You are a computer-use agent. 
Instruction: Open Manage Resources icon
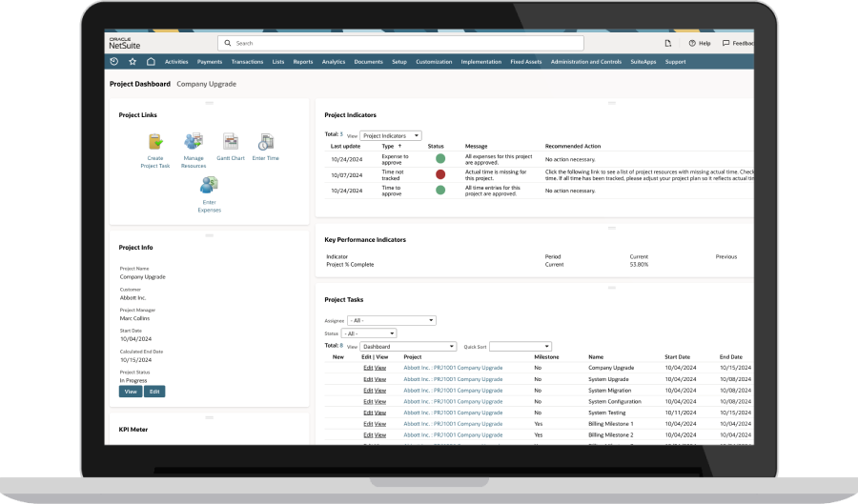click(x=194, y=142)
